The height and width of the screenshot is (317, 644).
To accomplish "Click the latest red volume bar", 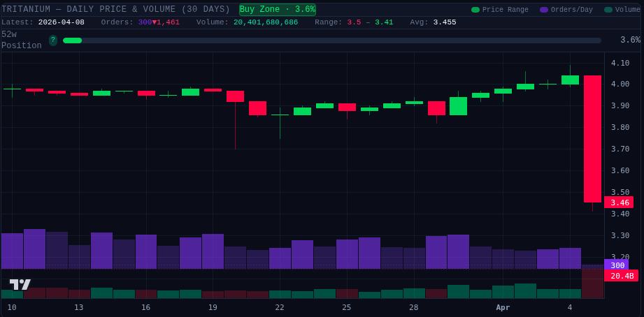I will click(x=592, y=283).
